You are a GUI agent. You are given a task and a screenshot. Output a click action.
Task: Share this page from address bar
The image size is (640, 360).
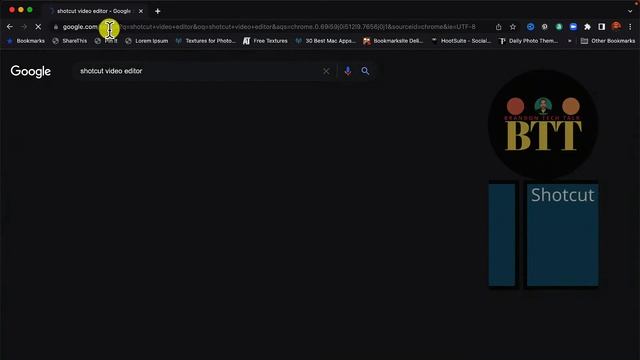[498, 27]
